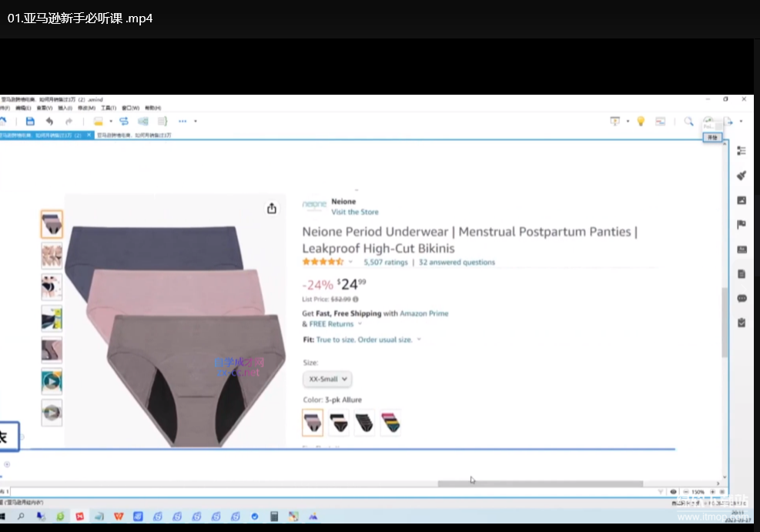The width and height of the screenshot is (760, 532).
Task: Open the teal play-button video thumbnail
Action: [52, 382]
